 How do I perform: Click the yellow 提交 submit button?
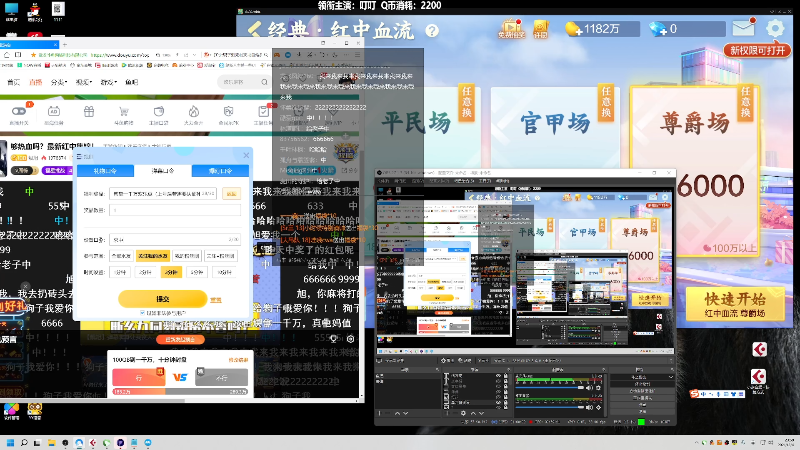[163, 299]
